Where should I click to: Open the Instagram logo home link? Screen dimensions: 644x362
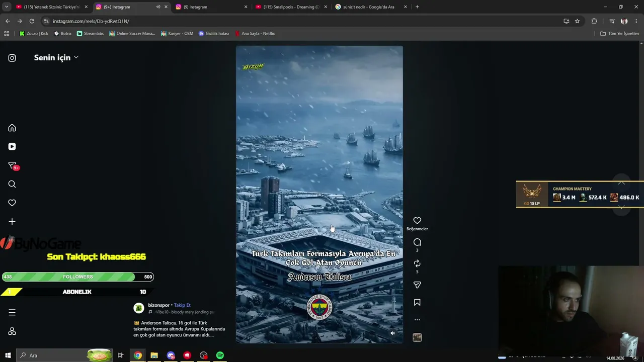[x=12, y=58]
